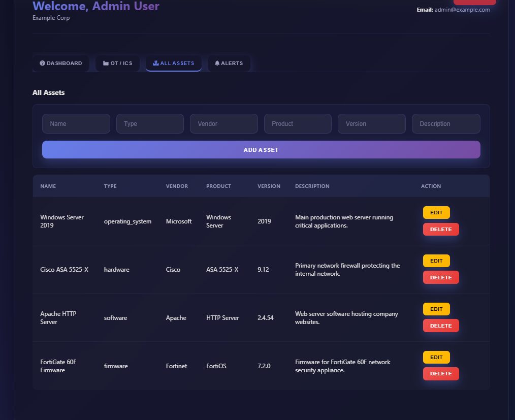Click the DESCRIPTION column header
The width and height of the screenshot is (515, 420).
312,186
